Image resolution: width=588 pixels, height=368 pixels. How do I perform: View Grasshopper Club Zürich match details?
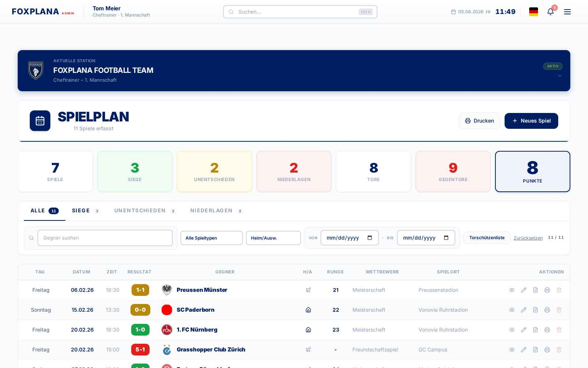click(x=512, y=350)
